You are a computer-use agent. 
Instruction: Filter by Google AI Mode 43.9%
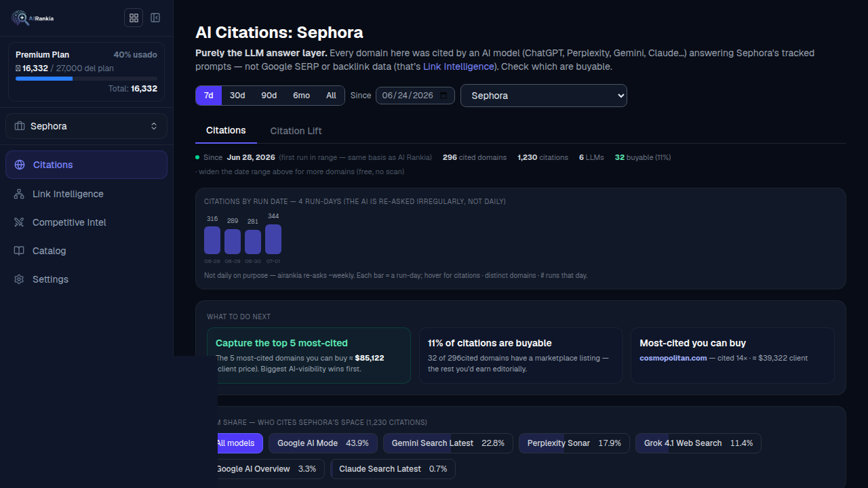323,443
